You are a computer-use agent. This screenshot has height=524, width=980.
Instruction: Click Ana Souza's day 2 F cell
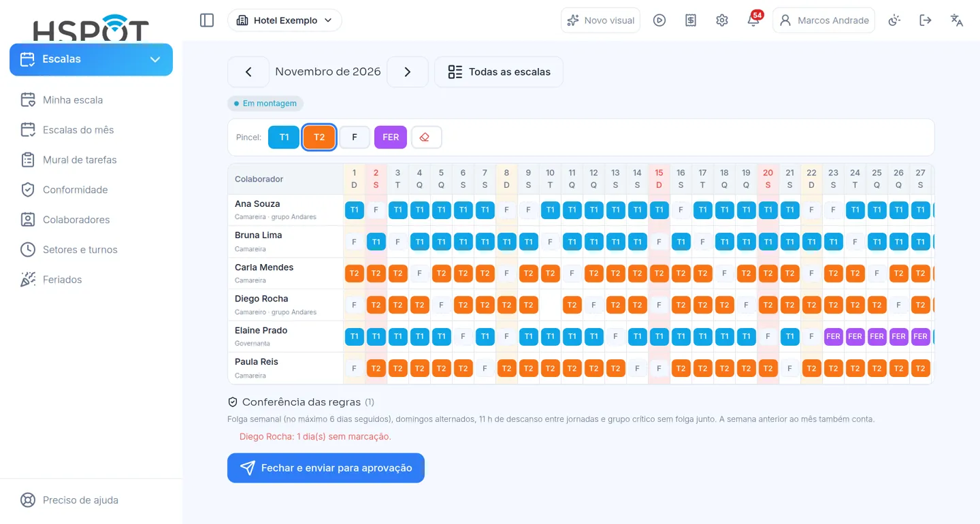[376, 210]
